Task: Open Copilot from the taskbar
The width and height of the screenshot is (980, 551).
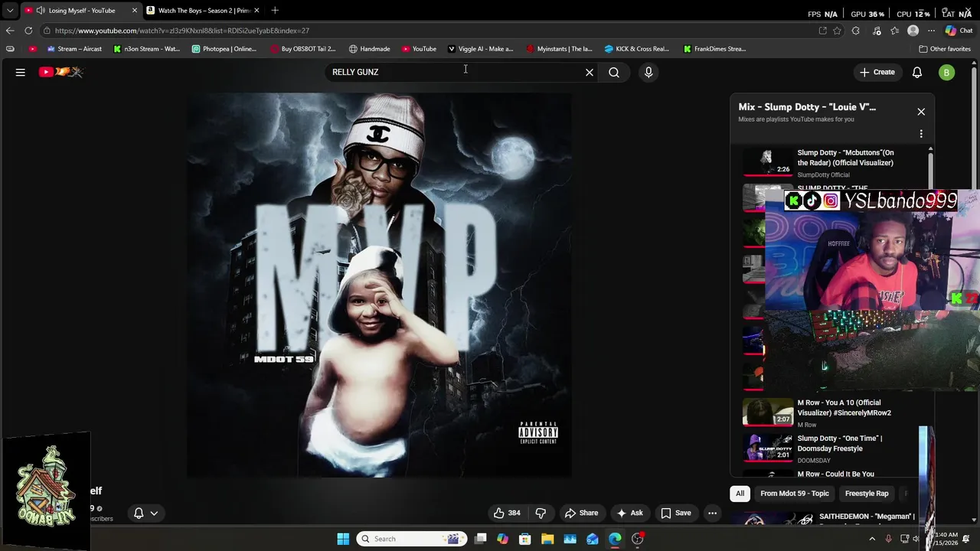Action: click(502, 539)
